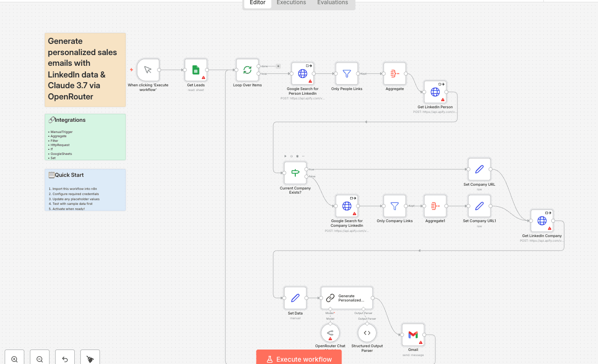Tidy up the canvas using the broom icon
This screenshot has height=364, width=598.
pos(89,357)
